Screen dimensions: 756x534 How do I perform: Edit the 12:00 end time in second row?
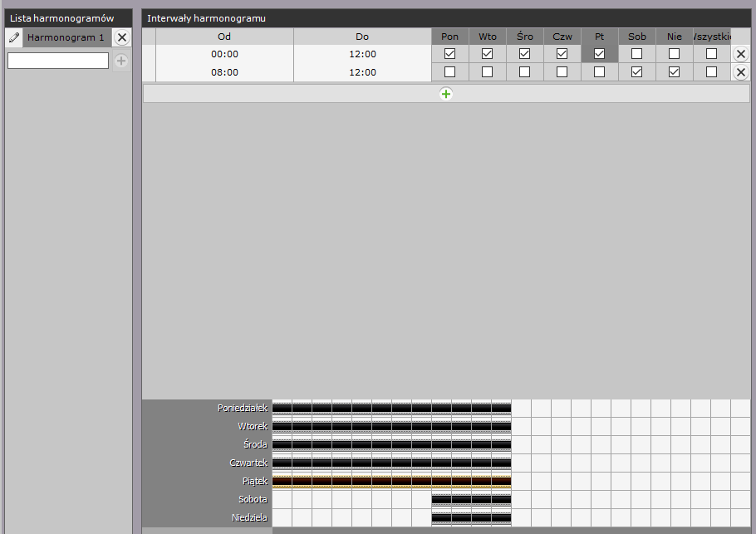[x=362, y=72]
